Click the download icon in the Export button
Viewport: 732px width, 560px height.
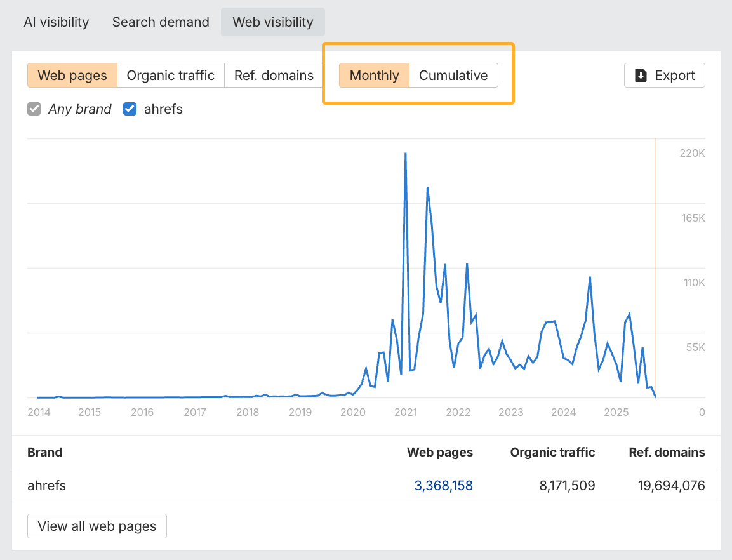pos(641,75)
